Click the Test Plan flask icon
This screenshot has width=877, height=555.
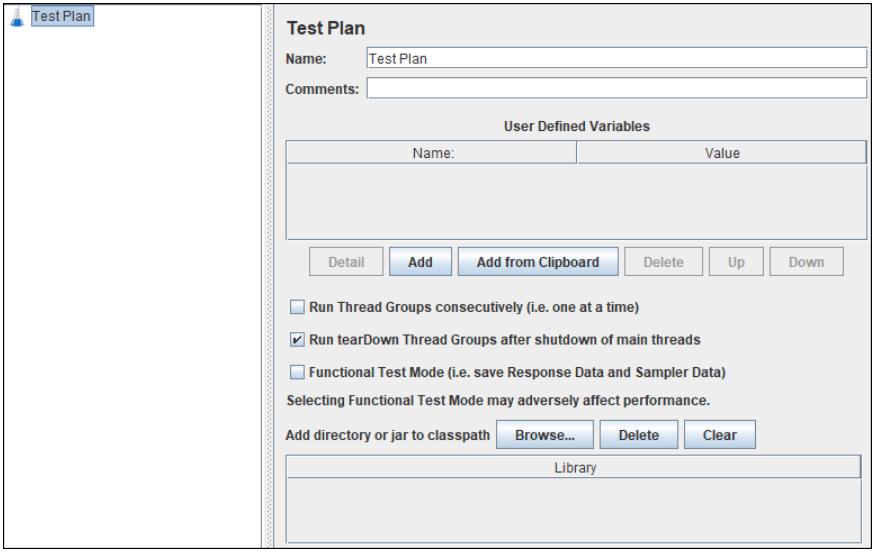17,17
